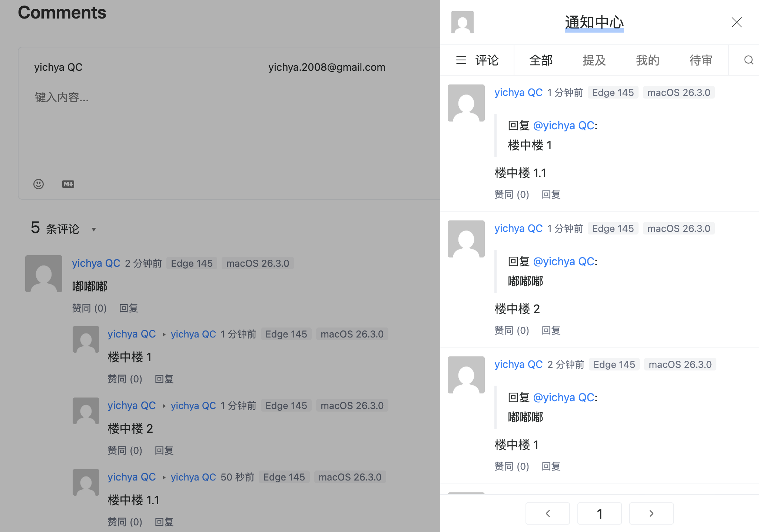
Task: Reply to the 楼中楼 2 notification
Action: coord(551,330)
